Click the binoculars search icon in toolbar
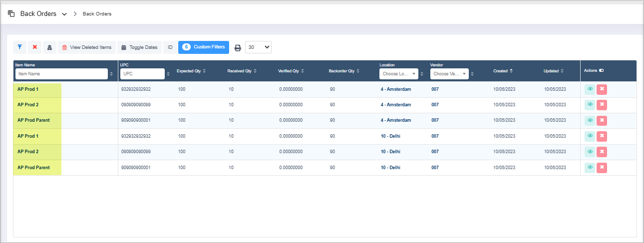Image resolution: width=644 pixels, height=243 pixels. 49,47
